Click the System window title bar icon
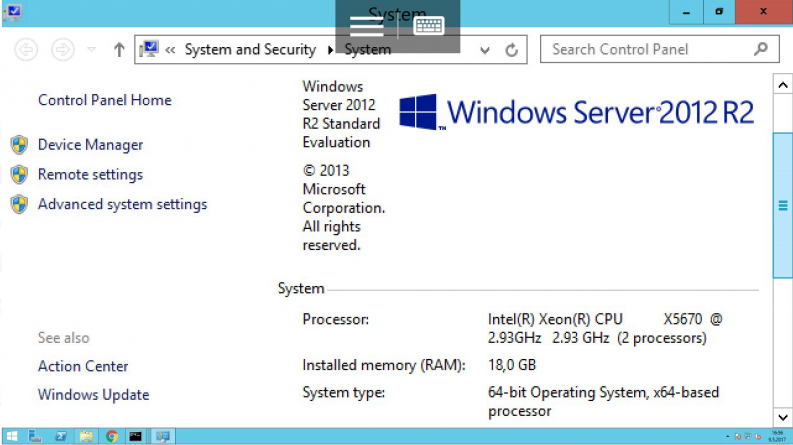793x445 pixels. click(13, 12)
